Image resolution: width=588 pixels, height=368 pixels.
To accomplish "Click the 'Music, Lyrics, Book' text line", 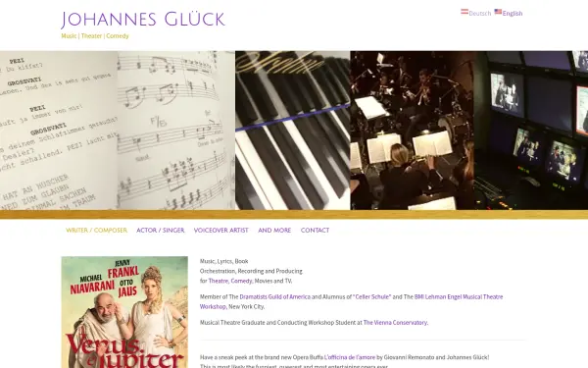I will 223,261.
